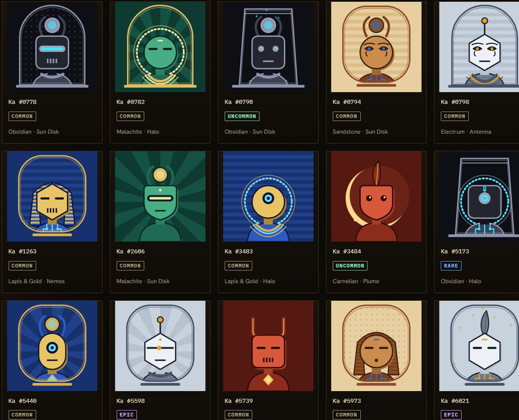Viewport: 519px width, 420px height.
Task: Click the COMMON badge under Ka #0778
Action: click(x=22, y=117)
